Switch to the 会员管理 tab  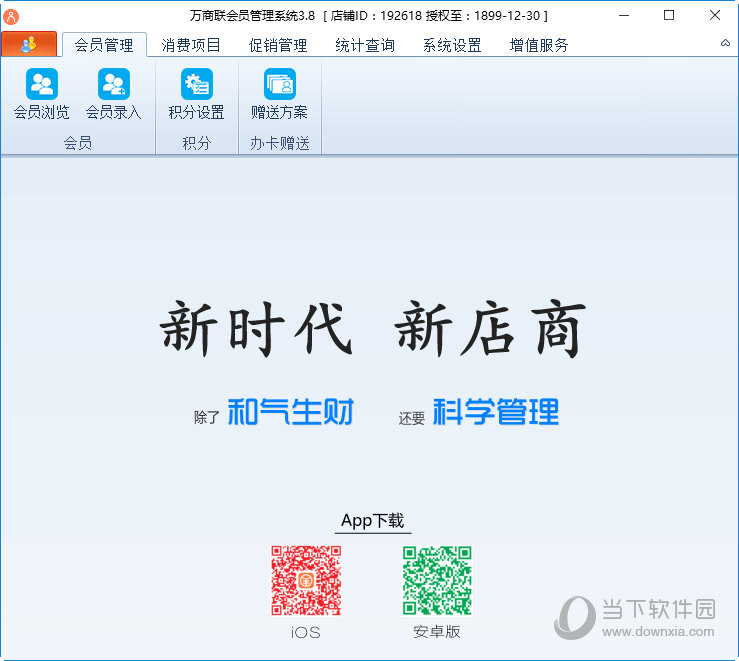tap(104, 45)
